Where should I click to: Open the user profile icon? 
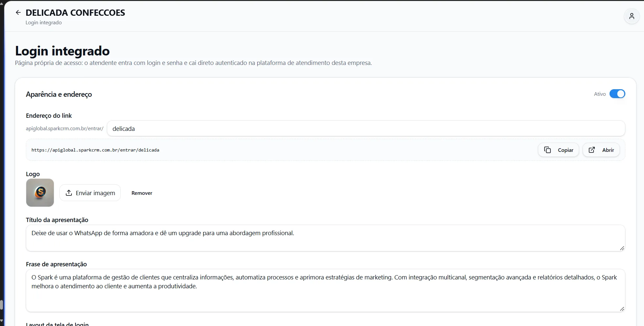[632, 16]
